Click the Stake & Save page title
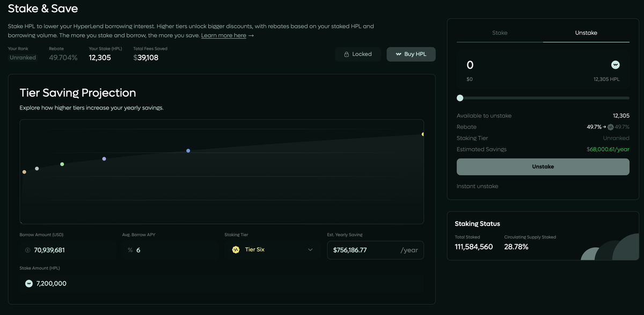Screen dimensions: 644x315 [x=43, y=9]
